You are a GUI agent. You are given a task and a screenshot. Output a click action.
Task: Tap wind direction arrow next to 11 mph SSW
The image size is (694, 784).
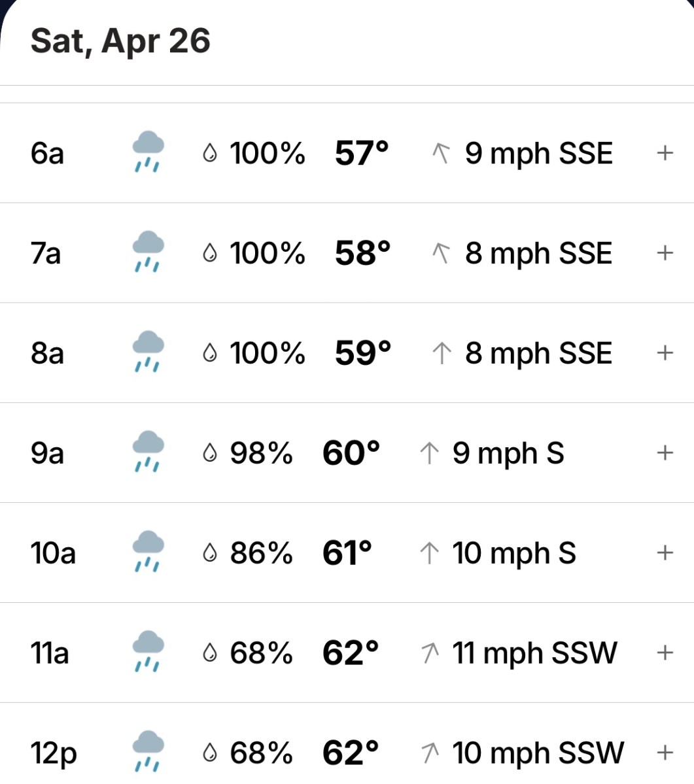pyautogui.click(x=430, y=653)
